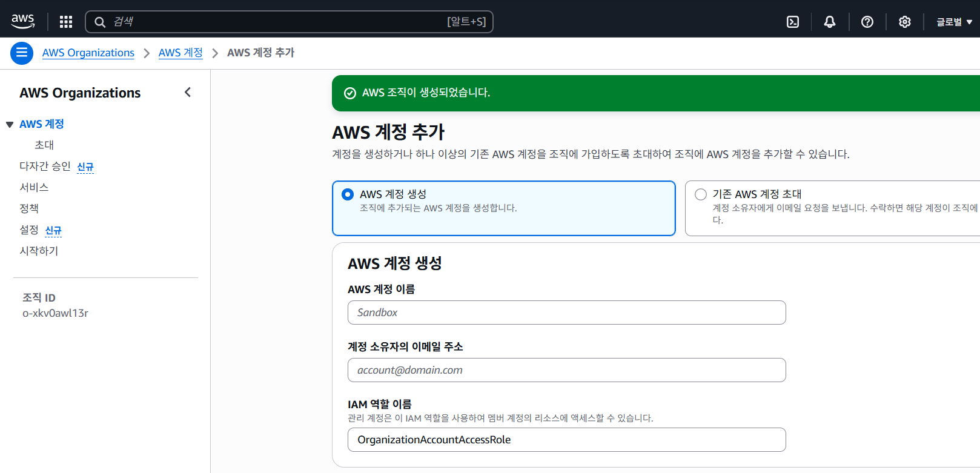Image resolution: width=980 pixels, height=473 pixels.
Task: Click the 계정 소유자의 이메일 주소 input field
Action: 567,370
